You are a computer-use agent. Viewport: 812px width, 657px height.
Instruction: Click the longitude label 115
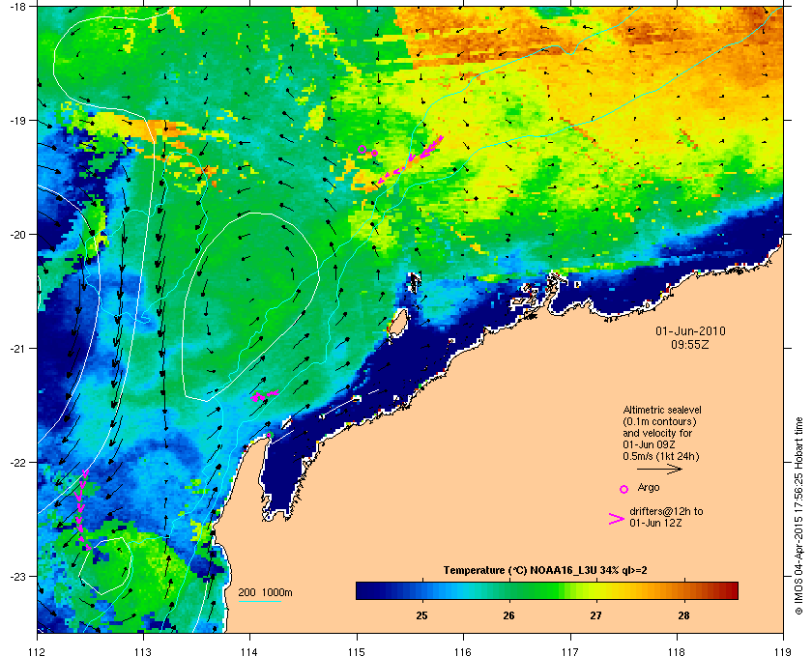pos(357,652)
